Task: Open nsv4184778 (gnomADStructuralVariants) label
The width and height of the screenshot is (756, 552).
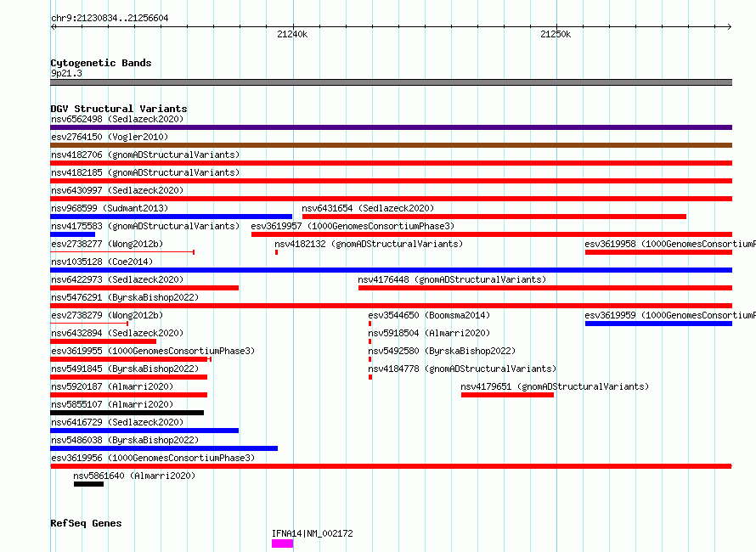Action: [462, 369]
